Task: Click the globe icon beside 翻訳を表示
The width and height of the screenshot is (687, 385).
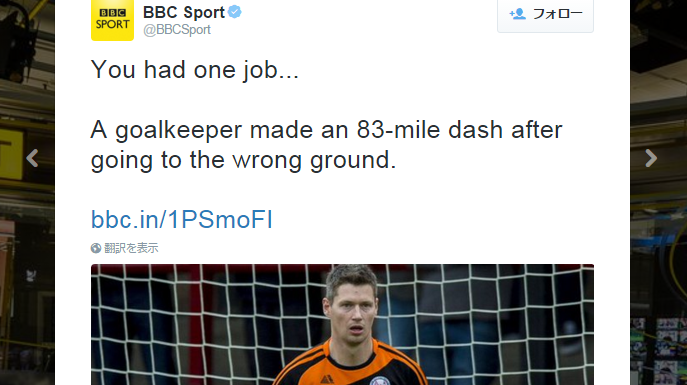Action: [x=96, y=248]
